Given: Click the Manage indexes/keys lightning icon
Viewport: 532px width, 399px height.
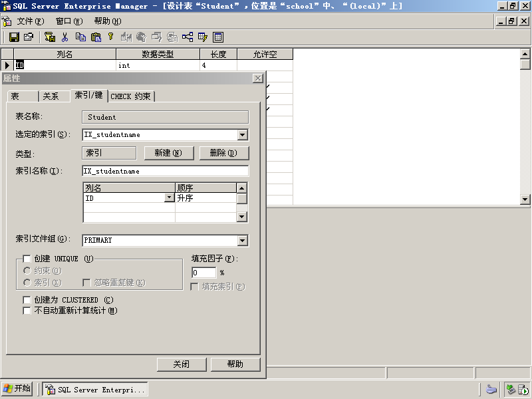Looking at the screenshot, I should (203, 37).
